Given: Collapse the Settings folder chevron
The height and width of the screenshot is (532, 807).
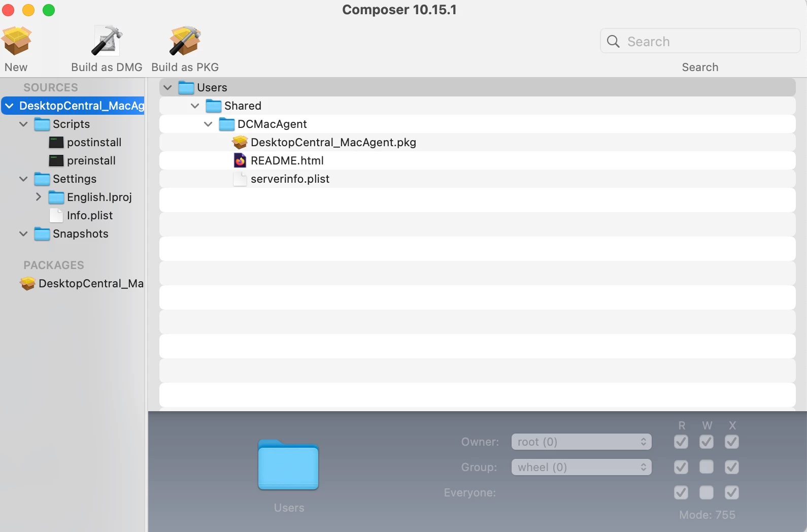Looking at the screenshot, I should click(23, 179).
